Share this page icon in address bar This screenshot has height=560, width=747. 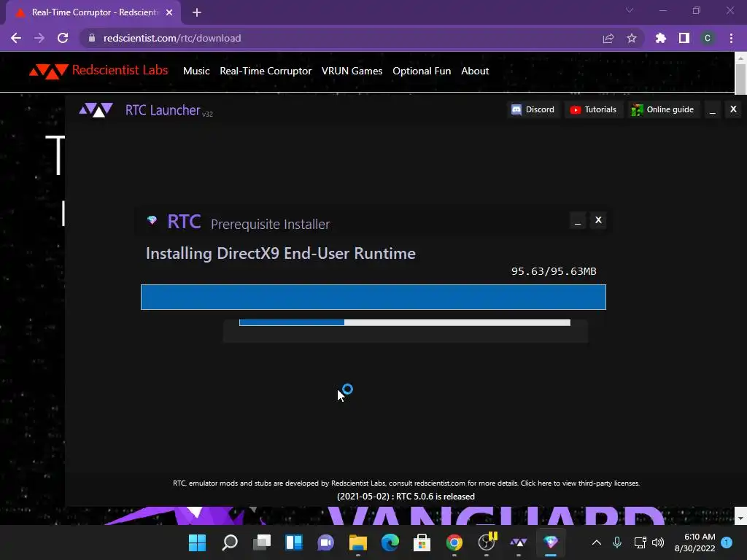(608, 38)
